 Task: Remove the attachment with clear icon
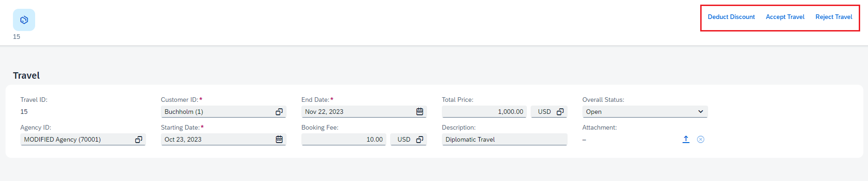[x=701, y=139]
